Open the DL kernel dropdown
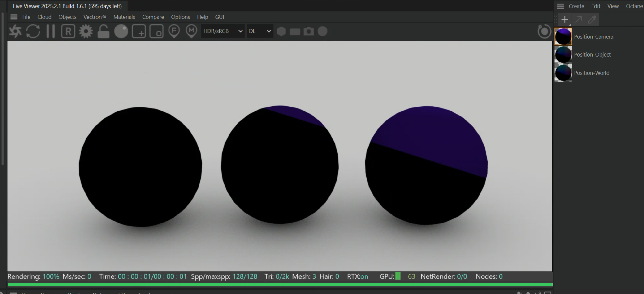The image size is (644, 294). click(260, 31)
